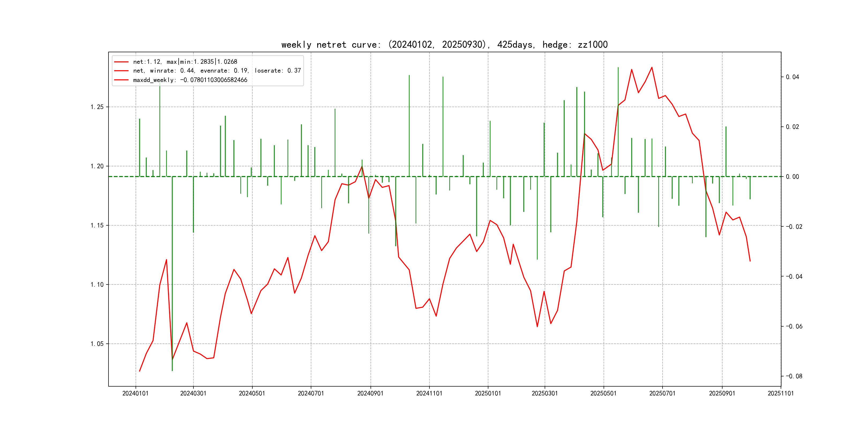The height and width of the screenshot is (434, 868).
Task: Click the red line sample beside net:1.12
Action: point(121,62)
